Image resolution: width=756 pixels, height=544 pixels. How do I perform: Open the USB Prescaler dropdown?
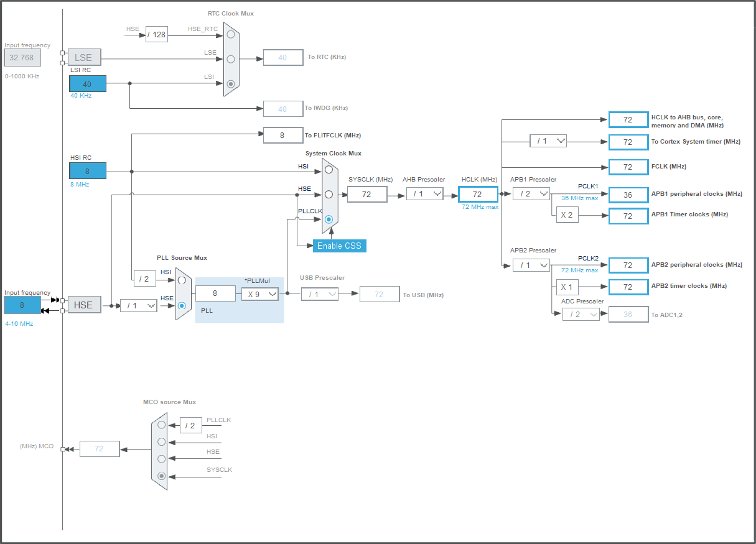(320, 294)
